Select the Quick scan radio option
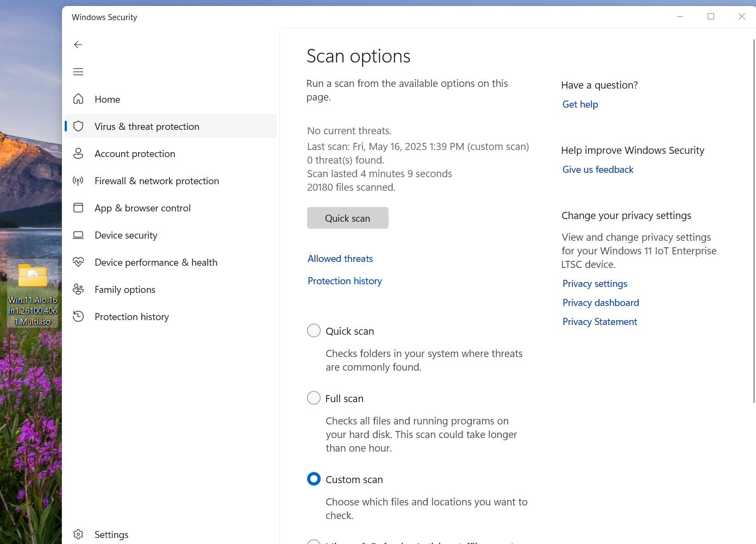Screen dimensions: 756x544 [x=314, y=330]
